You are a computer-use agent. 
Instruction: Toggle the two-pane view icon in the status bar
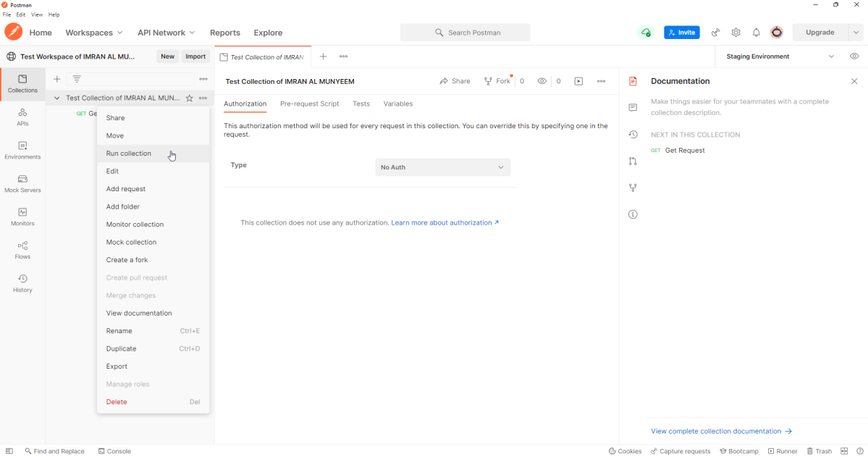(x=844, y=451)
